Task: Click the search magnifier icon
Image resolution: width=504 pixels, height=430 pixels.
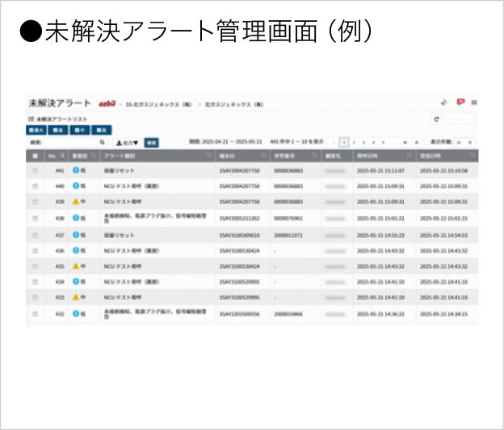Action: [x=103, y=142]
